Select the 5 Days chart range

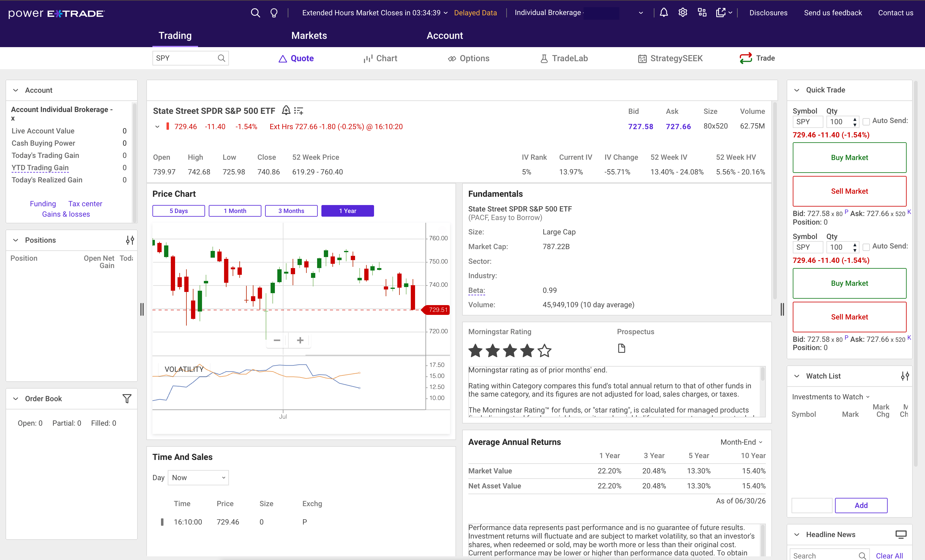[x=179, y=211]
